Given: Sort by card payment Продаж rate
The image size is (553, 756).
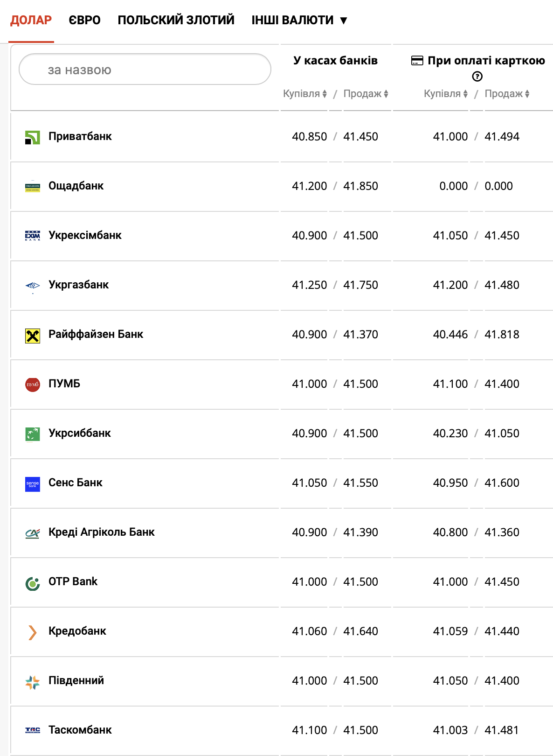Looking at the screenshot, I should [x=507, y=94].
